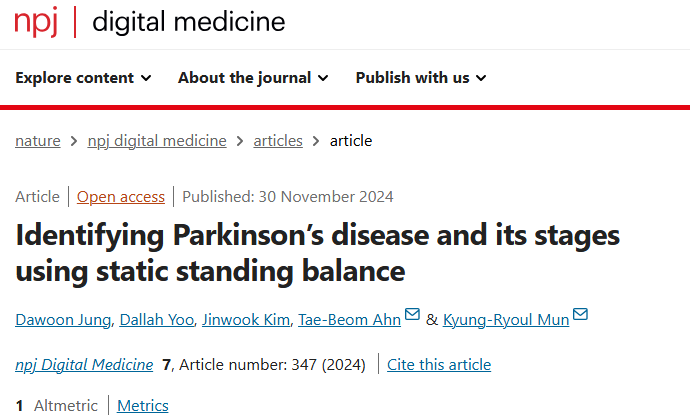
Task: Open author Dawoon Jung's profile
Action: 63,320
